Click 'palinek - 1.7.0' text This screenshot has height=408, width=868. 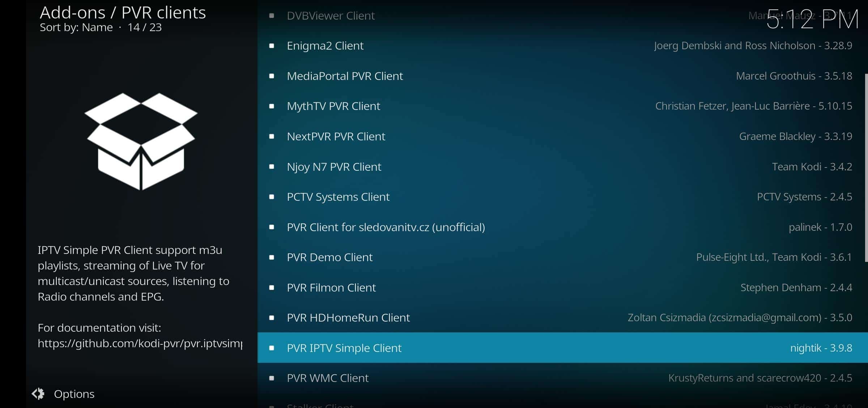pyautogui.click(x=820, y=227)
